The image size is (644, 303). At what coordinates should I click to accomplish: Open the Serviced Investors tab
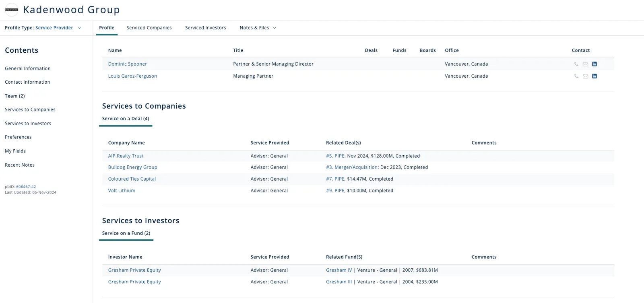205,28
